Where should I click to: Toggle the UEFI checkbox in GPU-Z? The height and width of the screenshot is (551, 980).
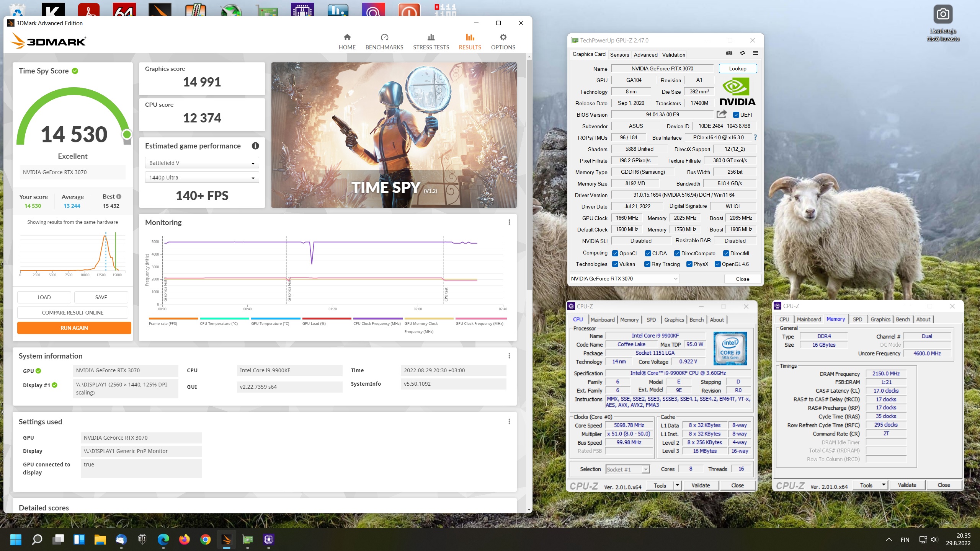pyautogui.click(x=736, y=115)
